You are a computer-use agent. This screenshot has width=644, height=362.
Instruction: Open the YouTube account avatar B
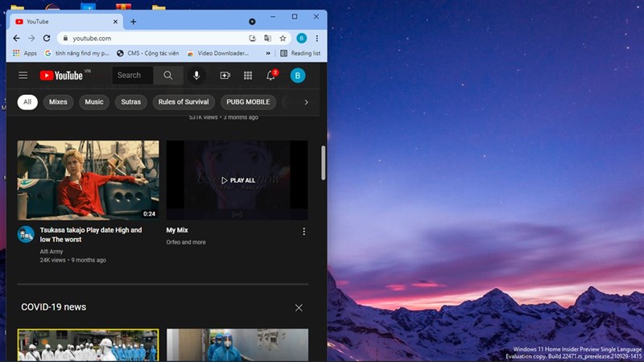(x=298, y=76)
